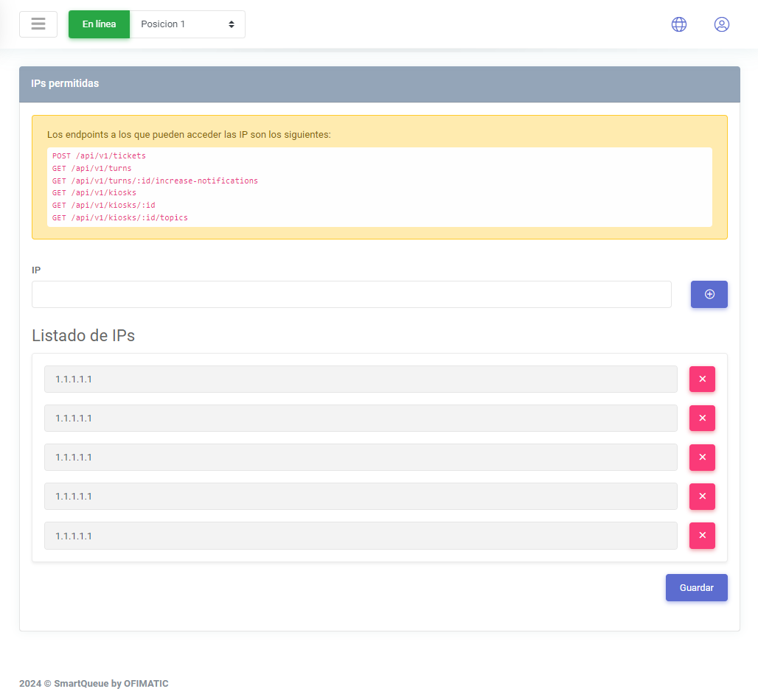Open the user profile icon menu
The width and height of the screenshot is (758, 700).
tap(721, 24)
